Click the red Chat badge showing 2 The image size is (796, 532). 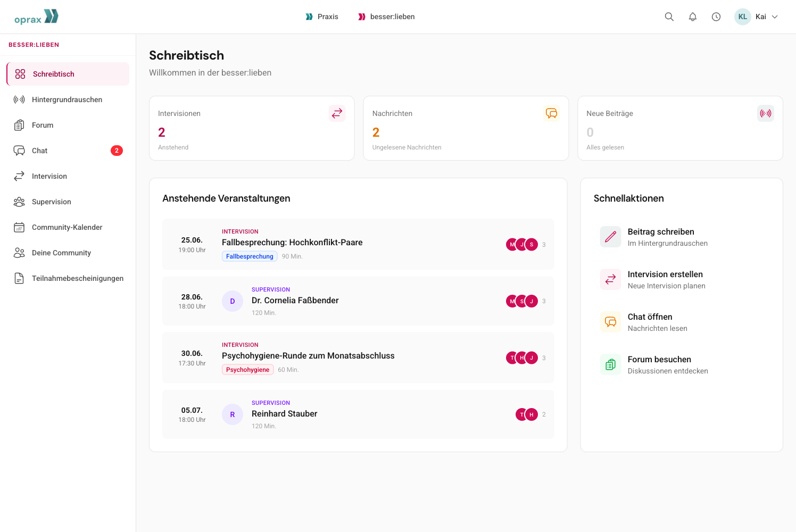(x=117, y=151)
